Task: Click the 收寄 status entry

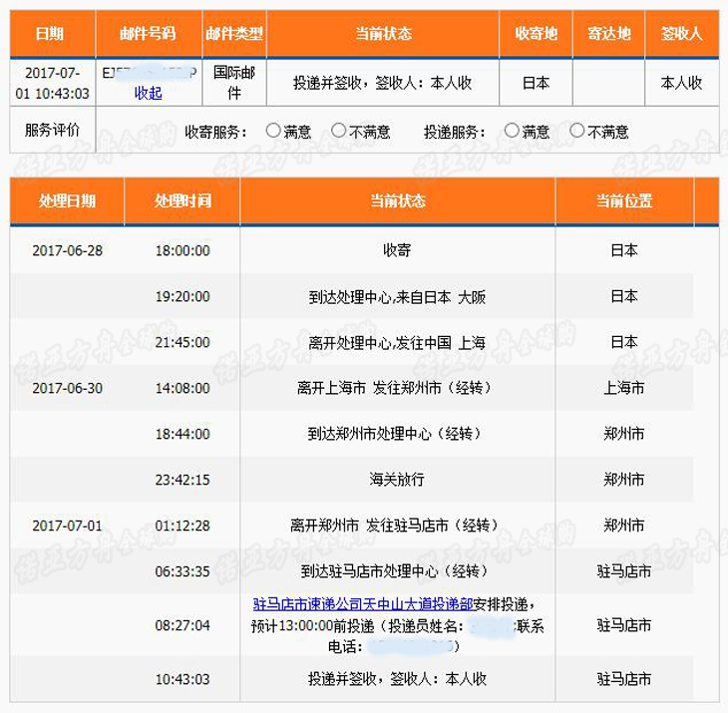Action: [x=397, y=250]
